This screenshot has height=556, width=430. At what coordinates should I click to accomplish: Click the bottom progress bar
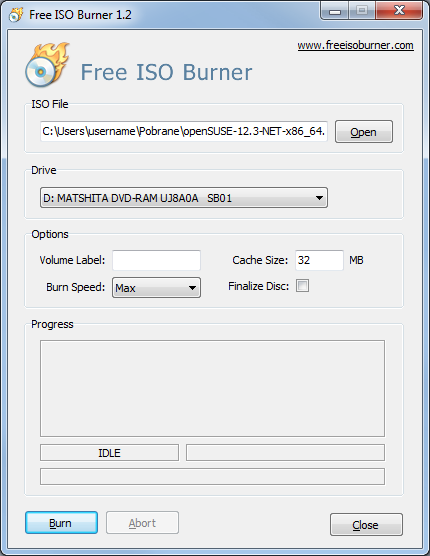[212, 477]
